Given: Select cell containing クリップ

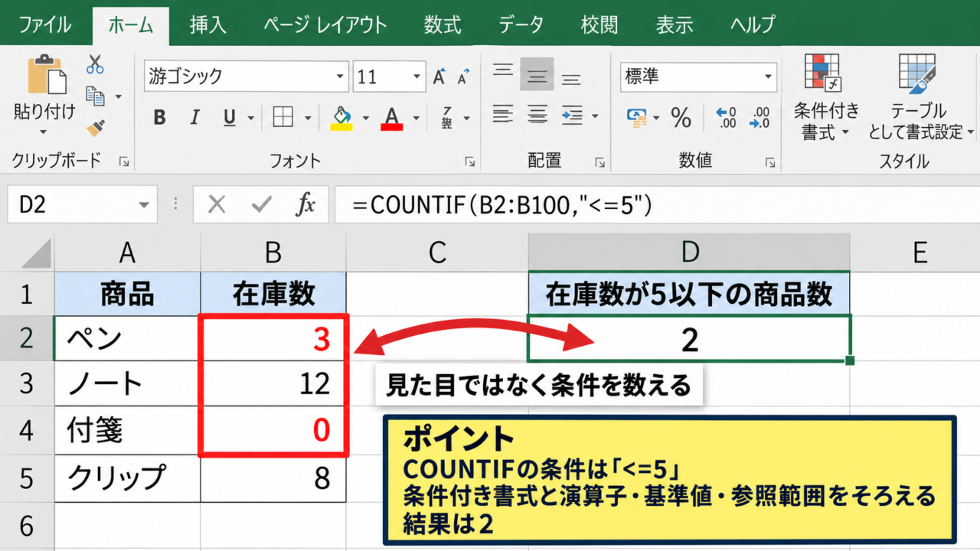Looking at the screenshot, I should click(127, 478).
